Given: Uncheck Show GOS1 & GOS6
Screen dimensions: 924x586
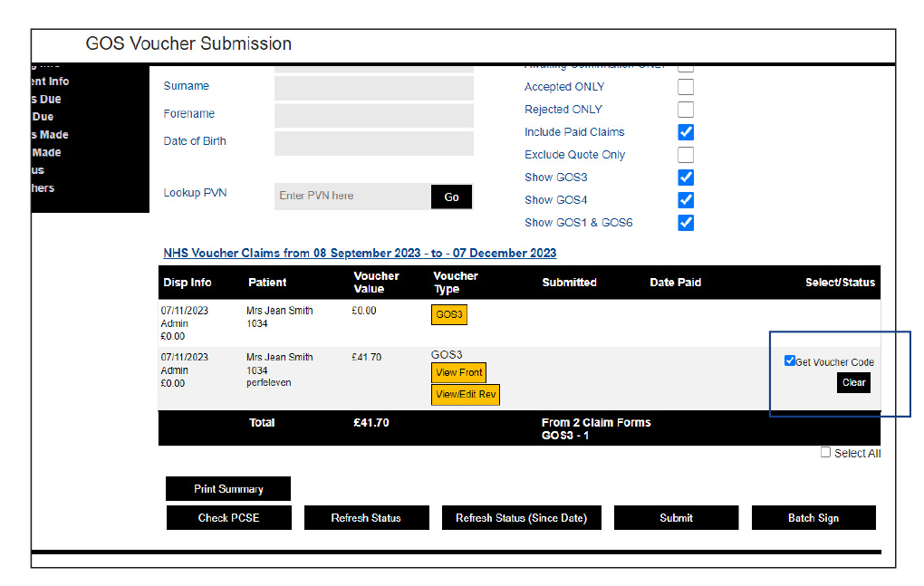Looking at the screenshot, I should click(x=686, y=223).
